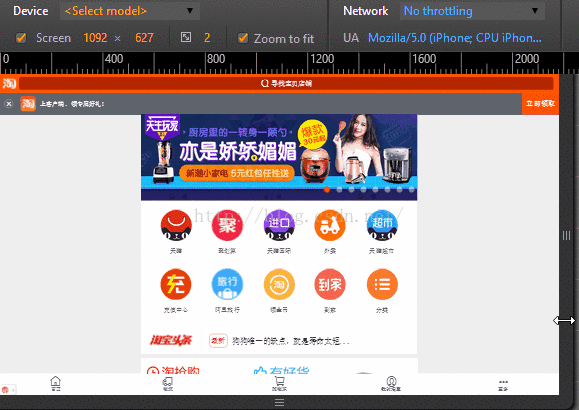This screenshot has height=410, width=579.
Task: Toggle the Screen resolution checkbox
Action: 21,38
